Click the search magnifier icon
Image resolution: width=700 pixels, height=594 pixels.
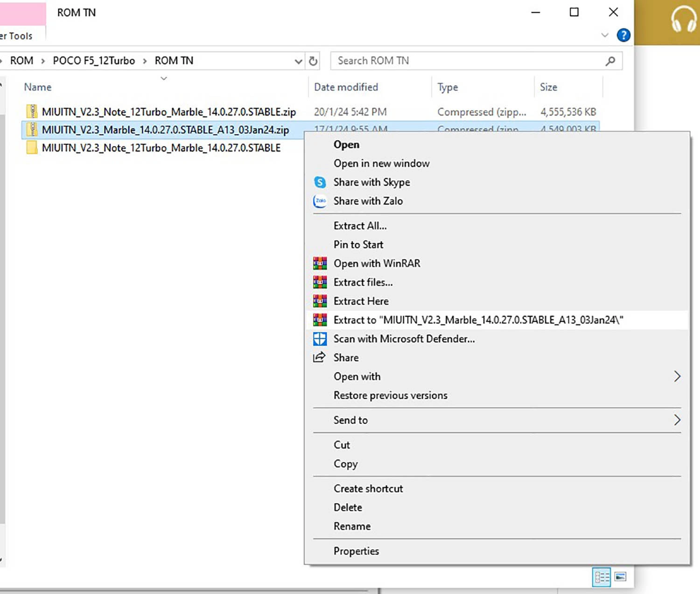(610, 61)
